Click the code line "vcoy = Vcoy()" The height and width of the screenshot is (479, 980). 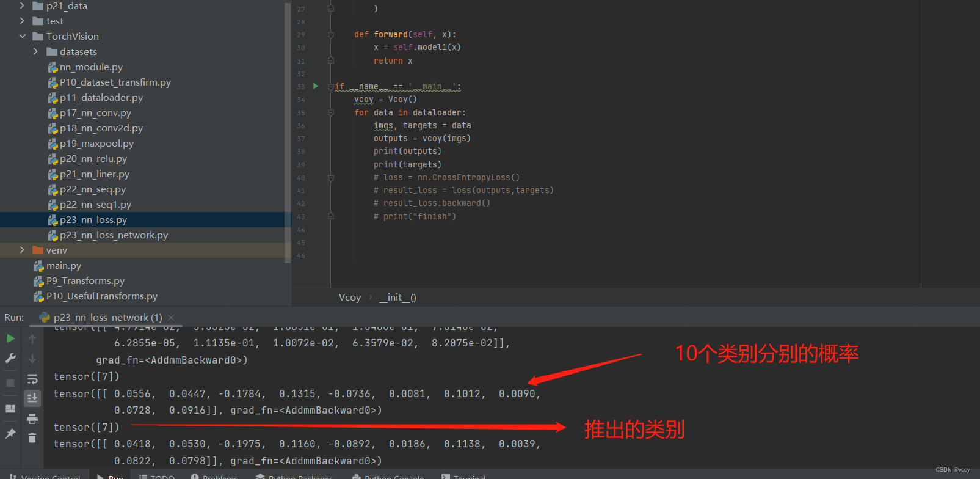pos(385,99)
